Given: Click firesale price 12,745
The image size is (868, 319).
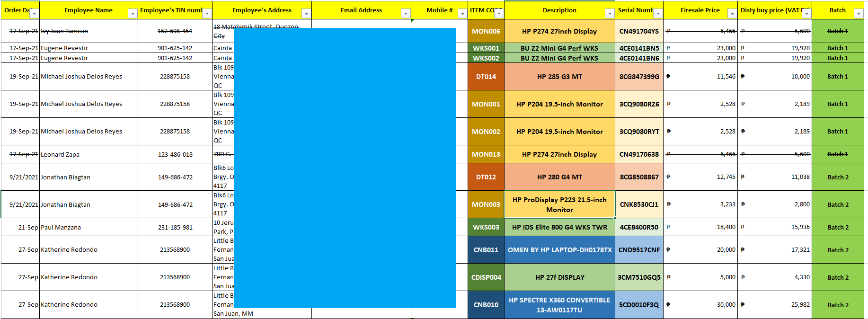Looking at the screenshot, I should click(700, 177).
